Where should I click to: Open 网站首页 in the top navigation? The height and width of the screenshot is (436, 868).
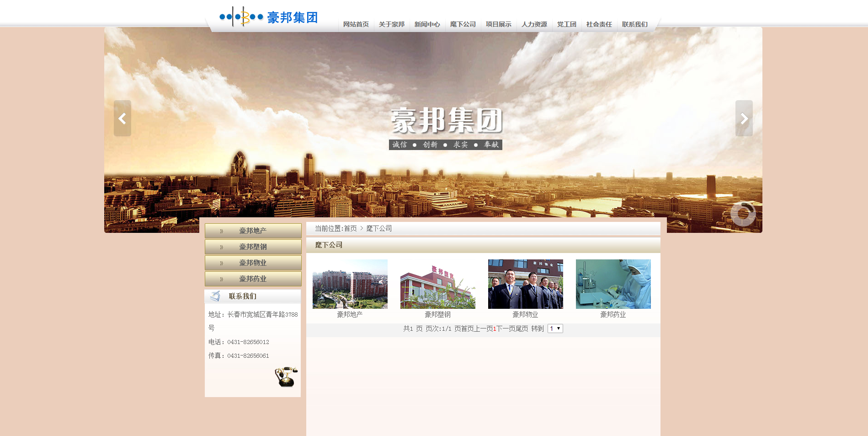point(356,24)
